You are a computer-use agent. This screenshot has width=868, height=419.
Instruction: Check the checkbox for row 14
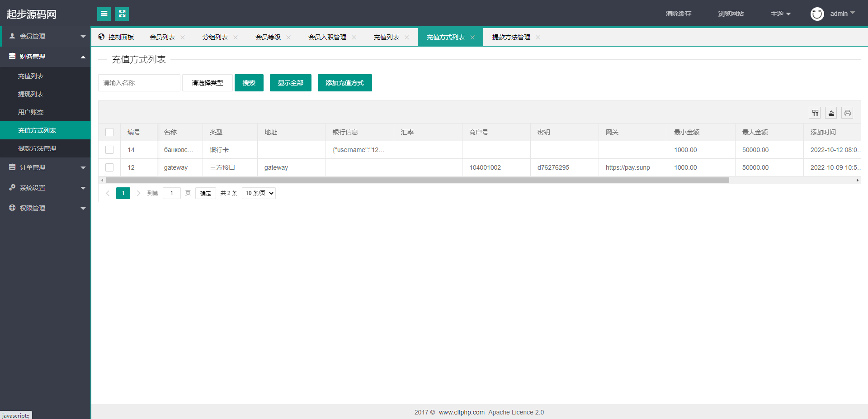tap(109, 150)
